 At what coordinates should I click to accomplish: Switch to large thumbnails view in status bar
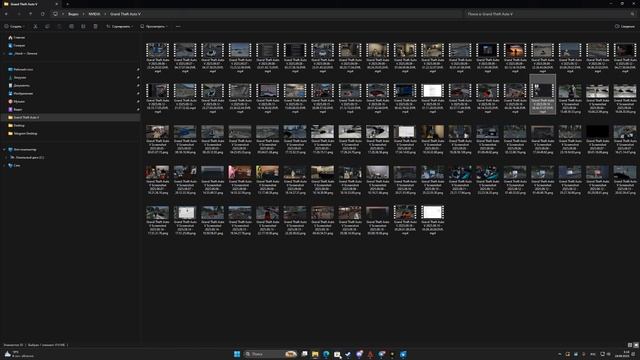[636, 345]
